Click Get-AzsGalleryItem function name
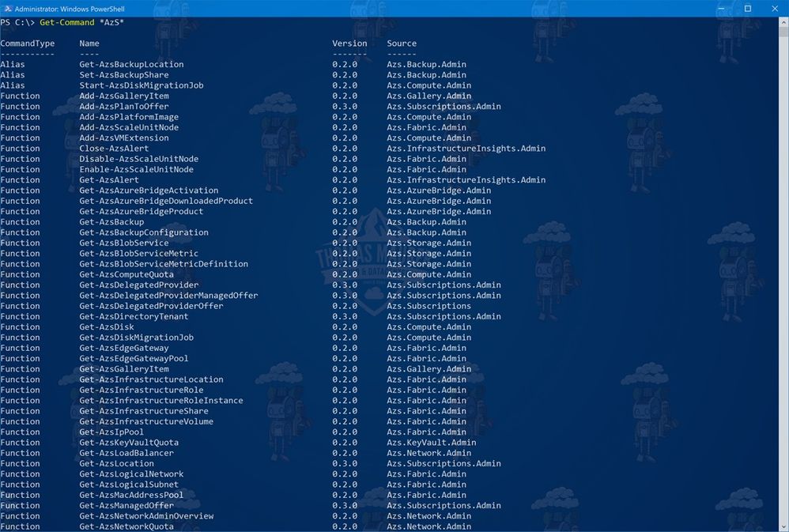Screen dimensions: 789x532 [124, 369]
